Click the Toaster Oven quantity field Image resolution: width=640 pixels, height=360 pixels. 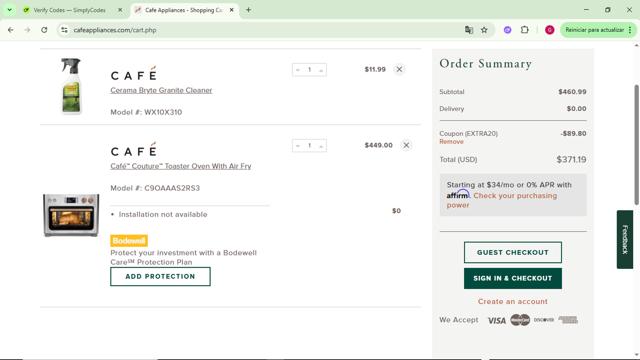click(x=309, y=146)
